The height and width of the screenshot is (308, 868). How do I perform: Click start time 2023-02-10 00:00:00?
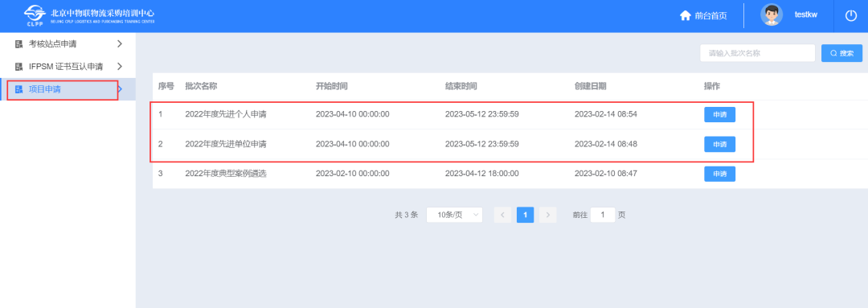[x=353, y=174]
